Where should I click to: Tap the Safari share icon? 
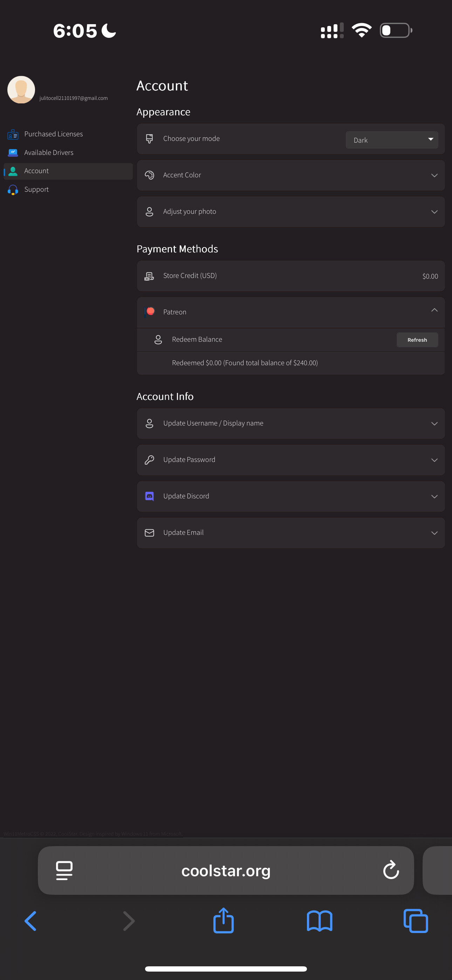223,921
